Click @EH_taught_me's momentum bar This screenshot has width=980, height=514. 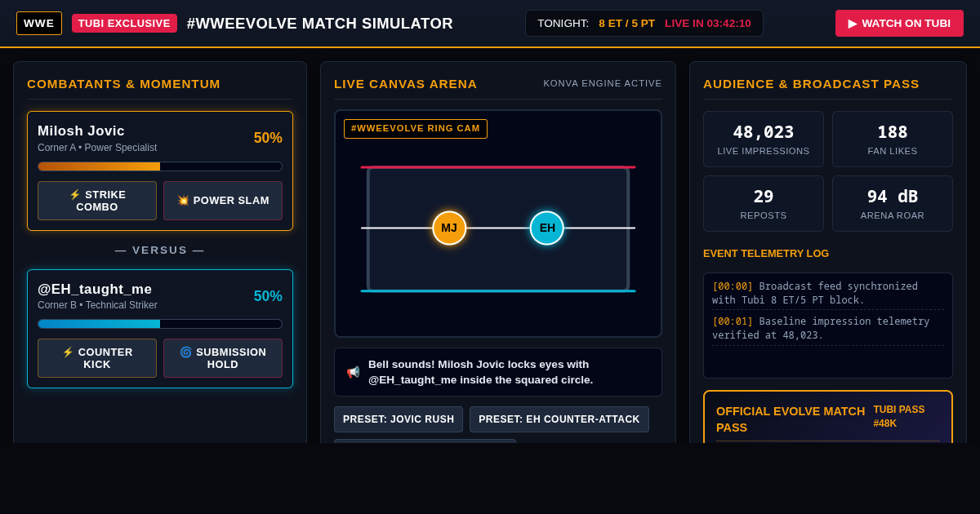(160, 324)
